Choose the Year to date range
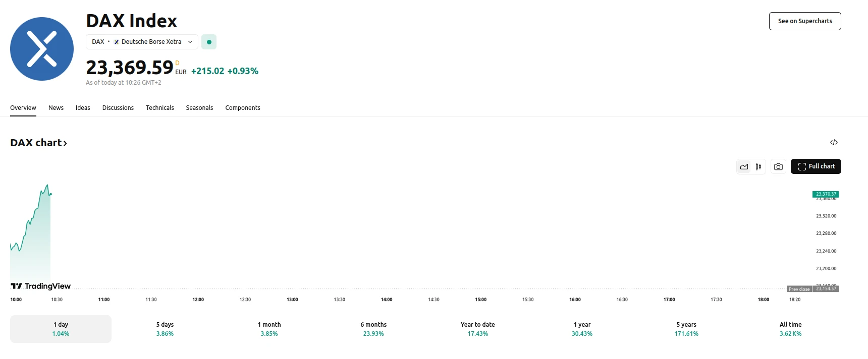This screenshot has height=359, width=868. pyautogui.click(x=477, y=329)
